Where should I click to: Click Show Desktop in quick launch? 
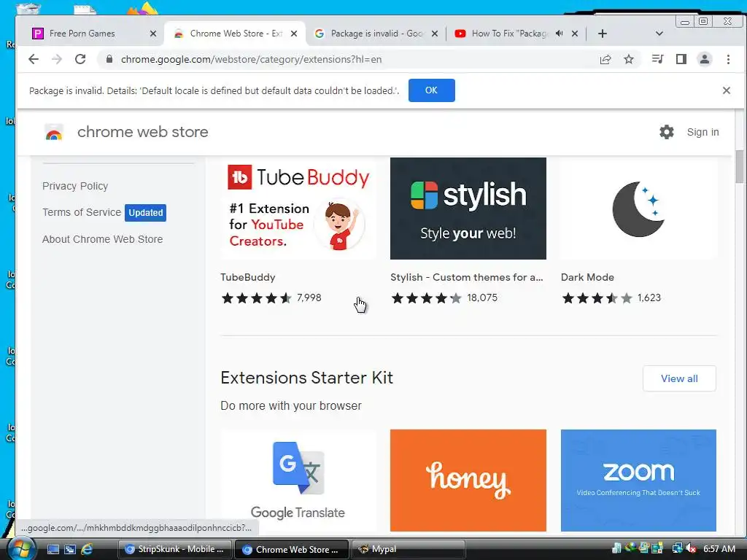[x=53, y=550]
